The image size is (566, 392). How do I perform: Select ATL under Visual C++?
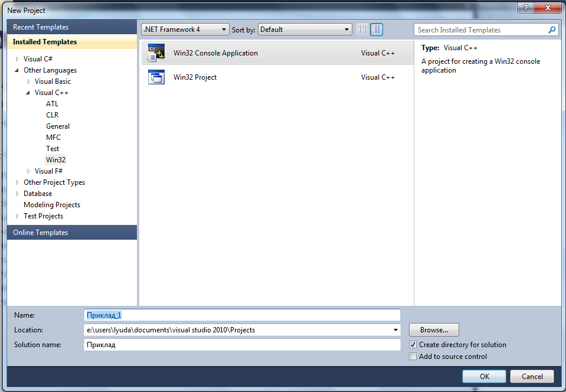pyautogui.click(x=52, y=103)
